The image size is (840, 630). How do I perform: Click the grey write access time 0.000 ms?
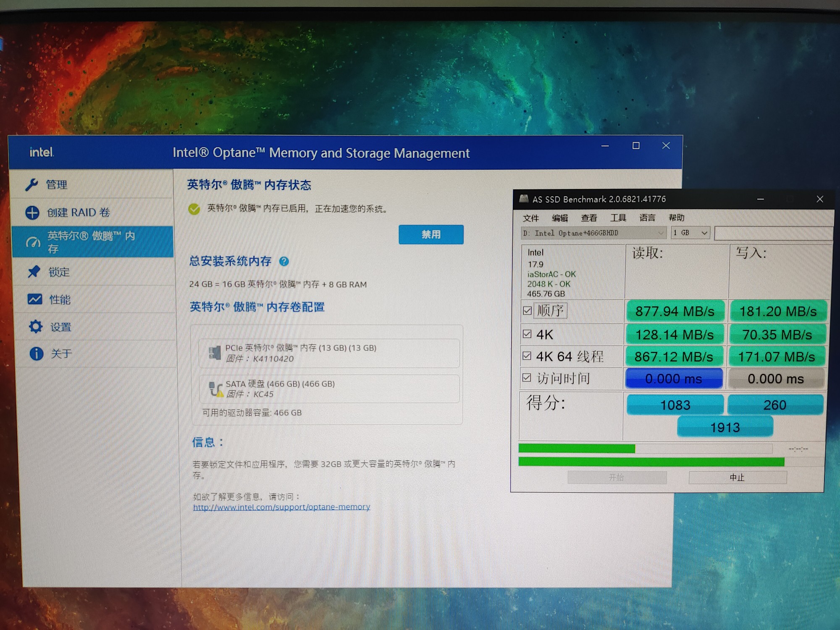coord(776,378)
